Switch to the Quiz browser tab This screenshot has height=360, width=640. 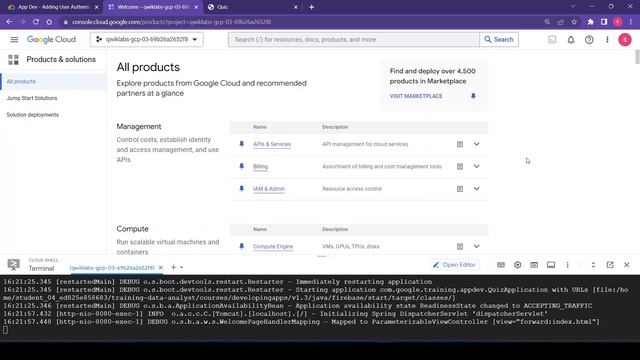[x=252, y=7]
